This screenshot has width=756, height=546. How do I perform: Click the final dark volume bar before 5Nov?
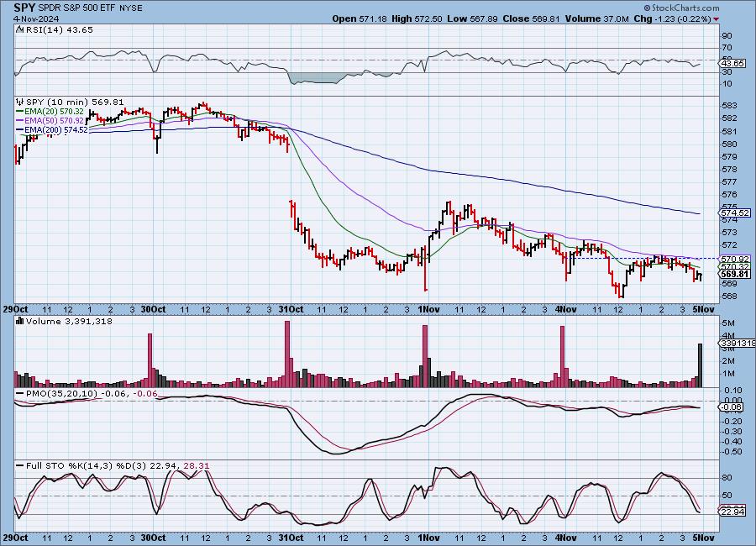point(700,365)
